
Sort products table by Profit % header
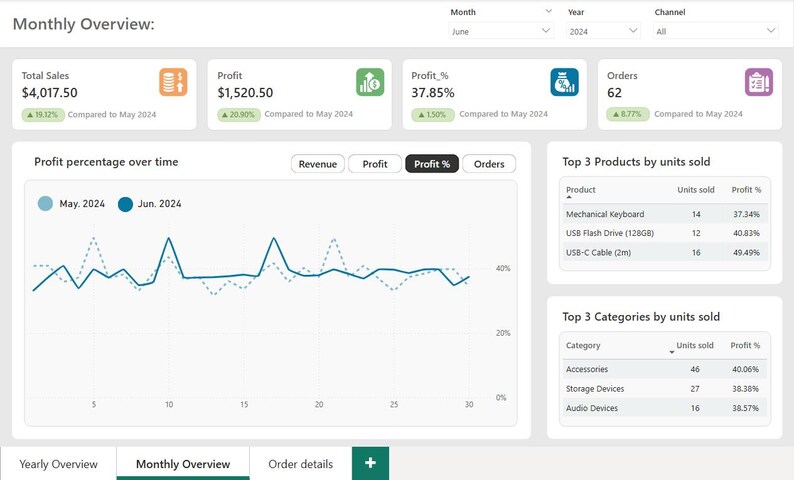[x=746, y=190]
